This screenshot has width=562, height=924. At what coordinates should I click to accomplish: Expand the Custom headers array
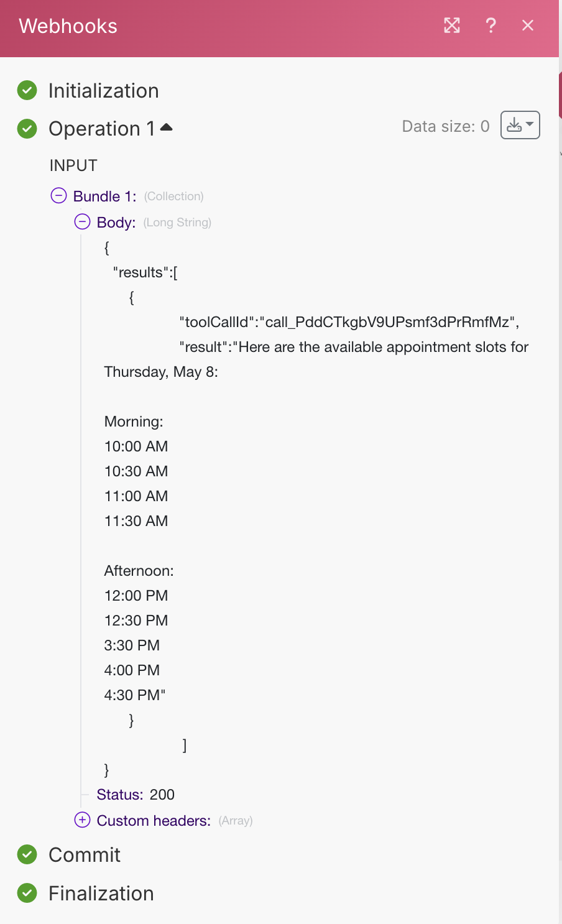81,820
